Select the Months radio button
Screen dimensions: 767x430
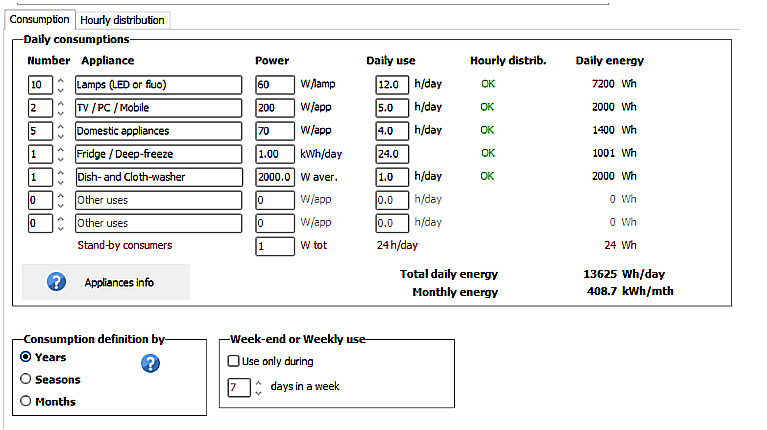point(25,401)
